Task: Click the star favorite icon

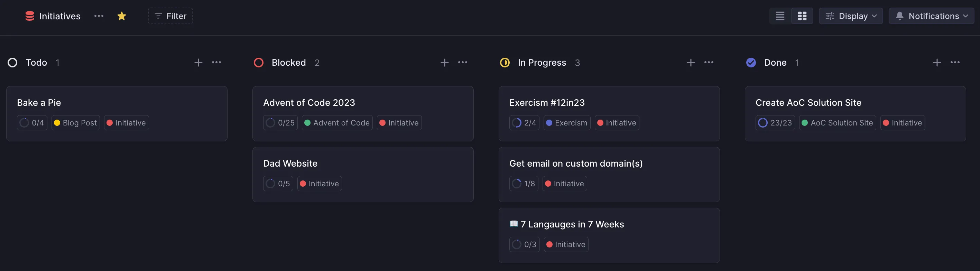Action: click(x=122, y=16)
